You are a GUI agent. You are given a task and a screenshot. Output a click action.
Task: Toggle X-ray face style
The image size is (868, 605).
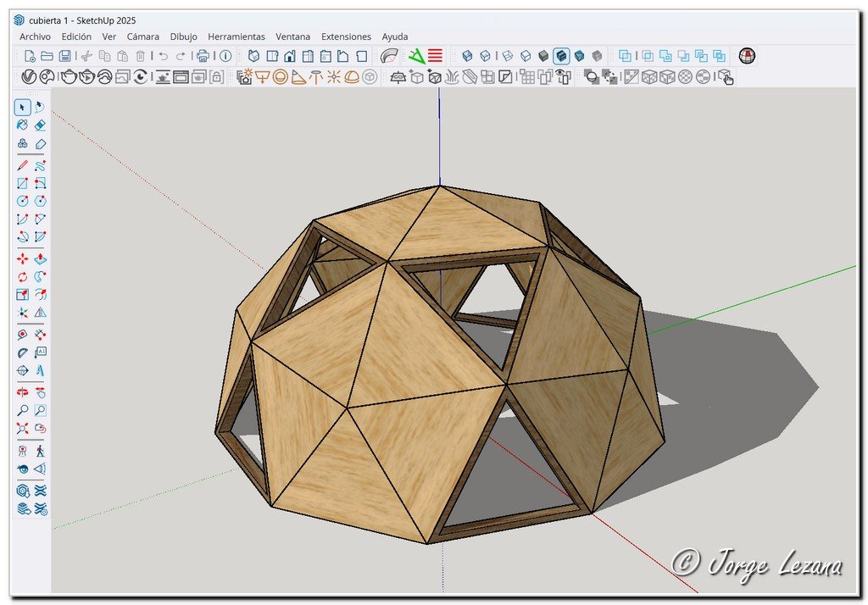[467, 56]
